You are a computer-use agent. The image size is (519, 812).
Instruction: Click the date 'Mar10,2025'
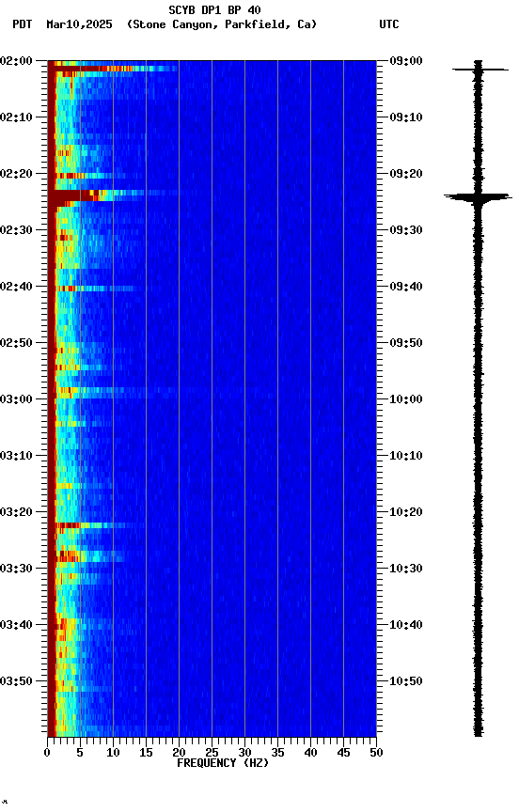coord(79,24)
